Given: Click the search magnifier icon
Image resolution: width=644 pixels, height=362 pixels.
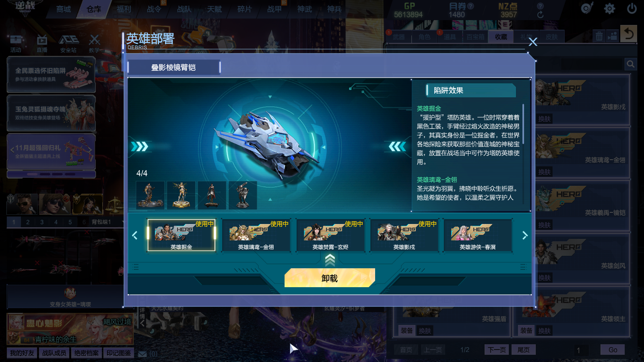Looking at the screenshot, I should (631, 64).
